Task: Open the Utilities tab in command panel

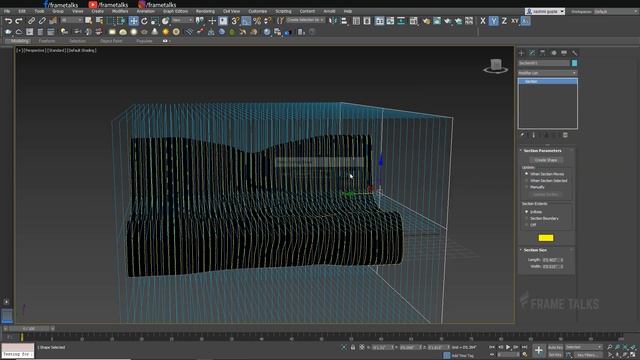Action: pos(575,53)
